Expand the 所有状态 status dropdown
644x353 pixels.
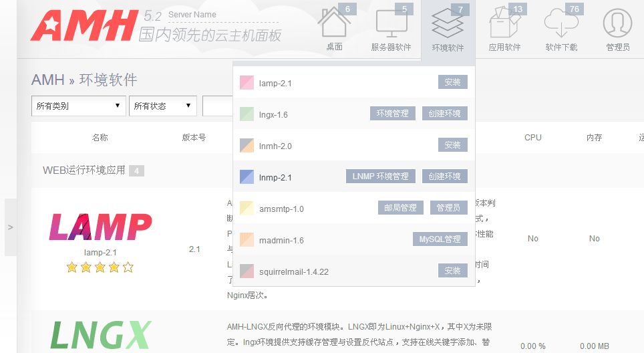pyautogui.click(x=162, y=106)
